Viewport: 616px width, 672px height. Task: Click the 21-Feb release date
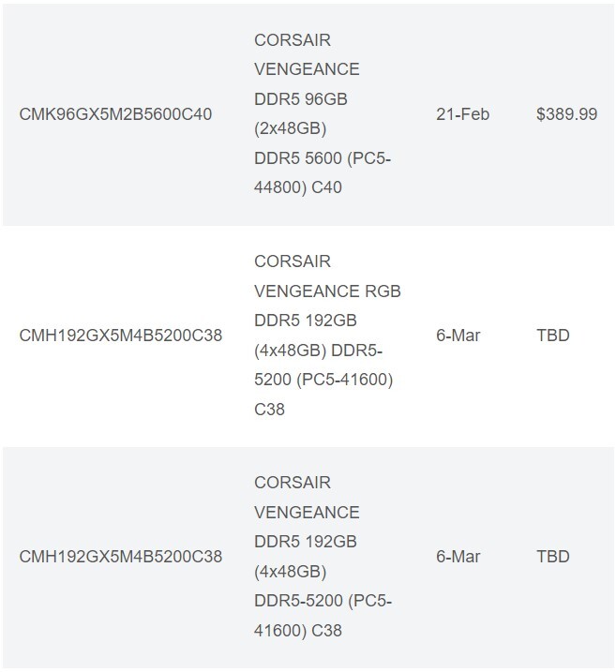(x=462, y=114)
